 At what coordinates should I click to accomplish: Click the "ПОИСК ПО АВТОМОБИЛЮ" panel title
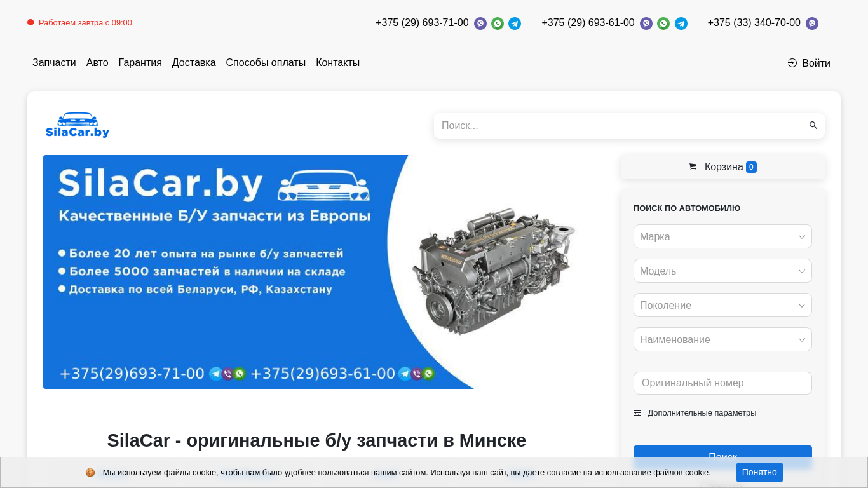tap(687, 208)
